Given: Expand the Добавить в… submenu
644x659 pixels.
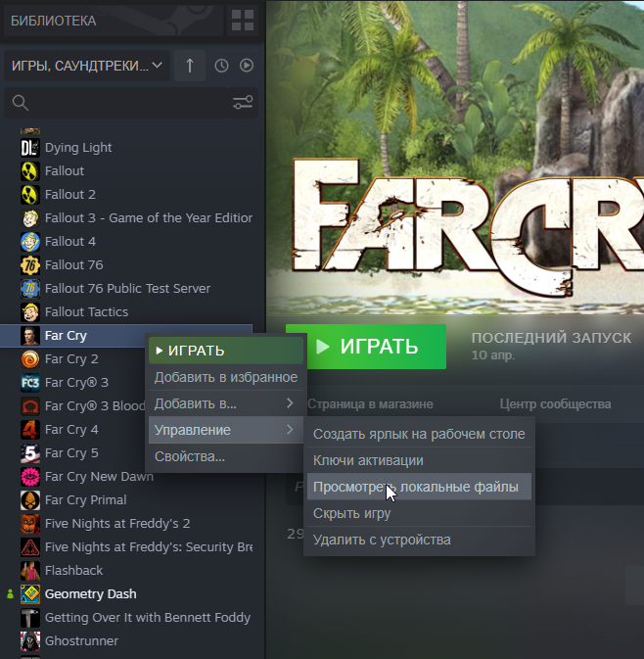Looking at the screenshot, I should tap(226, 403).
